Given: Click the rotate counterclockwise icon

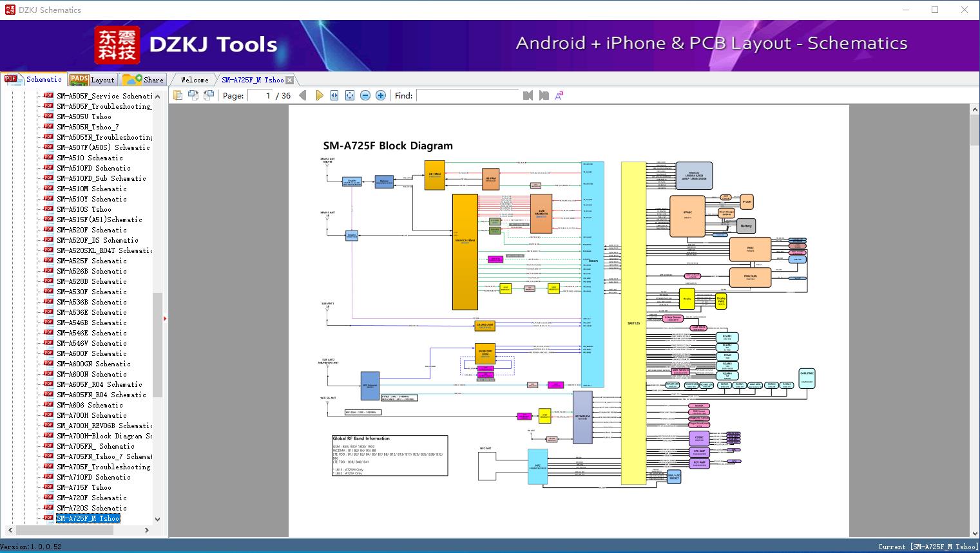Looking at the screenshot, I should coord(193,95).
